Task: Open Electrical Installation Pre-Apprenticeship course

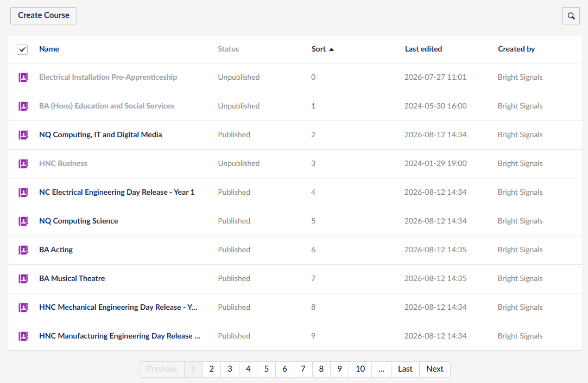Action: (x=108, y=77)
